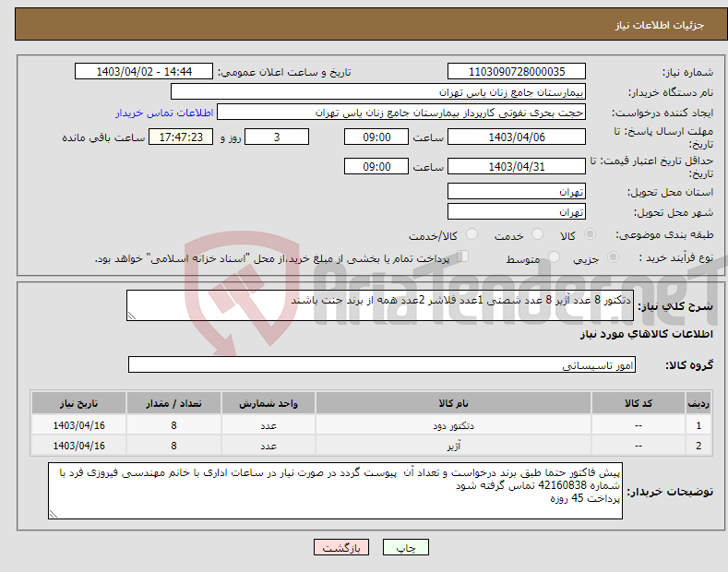This screenshot has width=728, height=572.
Task: Select the خدمت radio button
Action: coord(537,234)
